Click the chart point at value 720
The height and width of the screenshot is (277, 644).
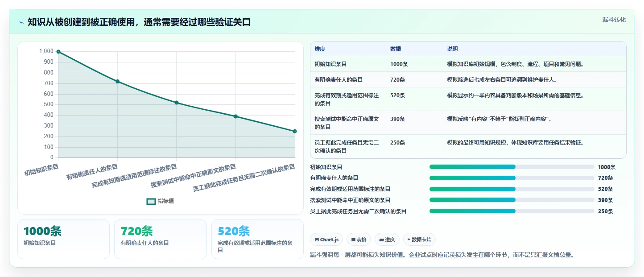pyautogui.click(x=117, y=81)
